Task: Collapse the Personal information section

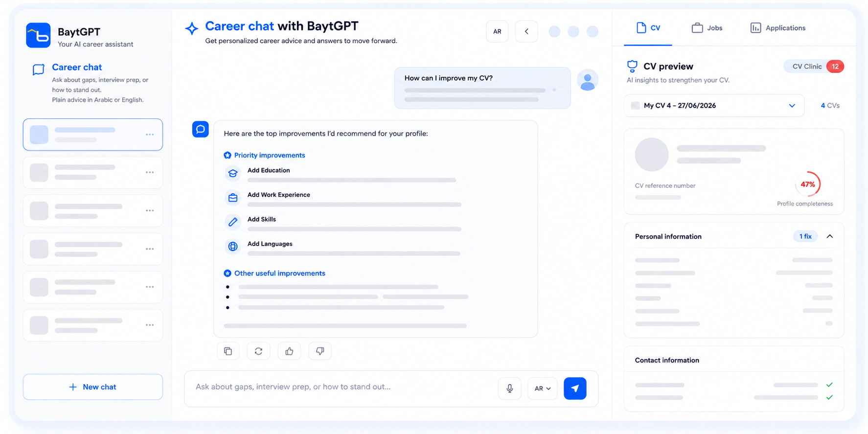Action: (x=830, y=236)
